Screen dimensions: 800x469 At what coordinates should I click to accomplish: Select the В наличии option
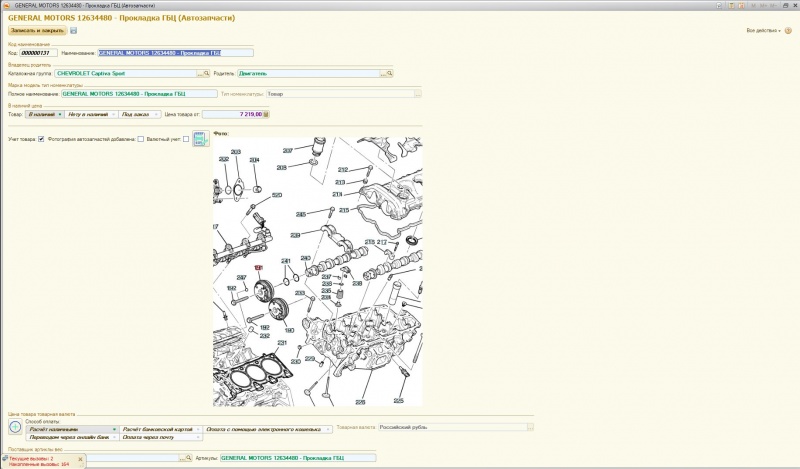(x=45, y=114)
